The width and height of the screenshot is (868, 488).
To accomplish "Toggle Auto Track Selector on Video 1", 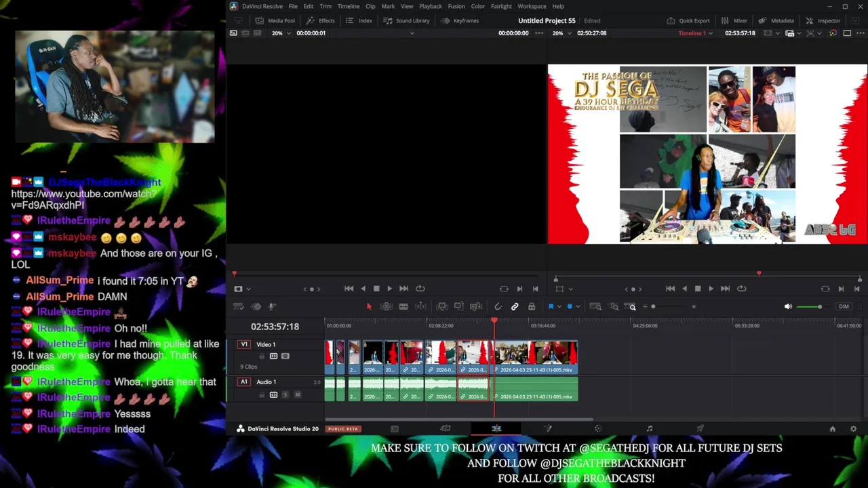I will 273,357.
